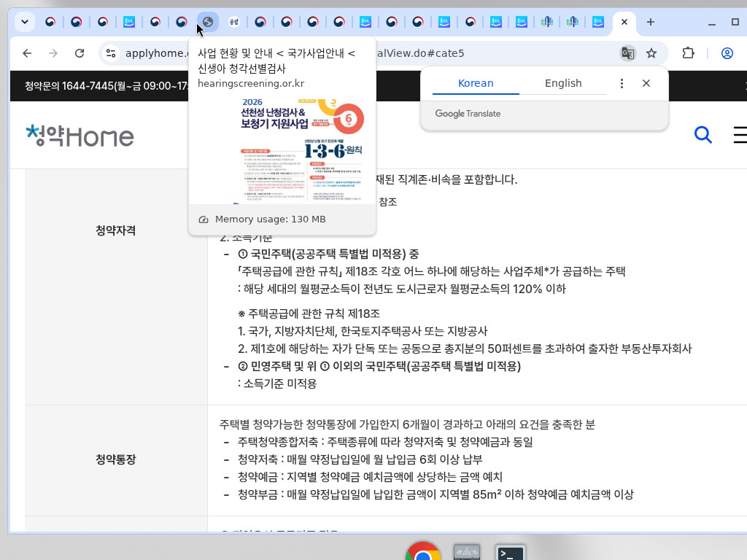This screenshot has height=560, width=747.
Task: Click the '※ 주택공급에 관한 규칙 제18조' note
Action: pos(309,314)
